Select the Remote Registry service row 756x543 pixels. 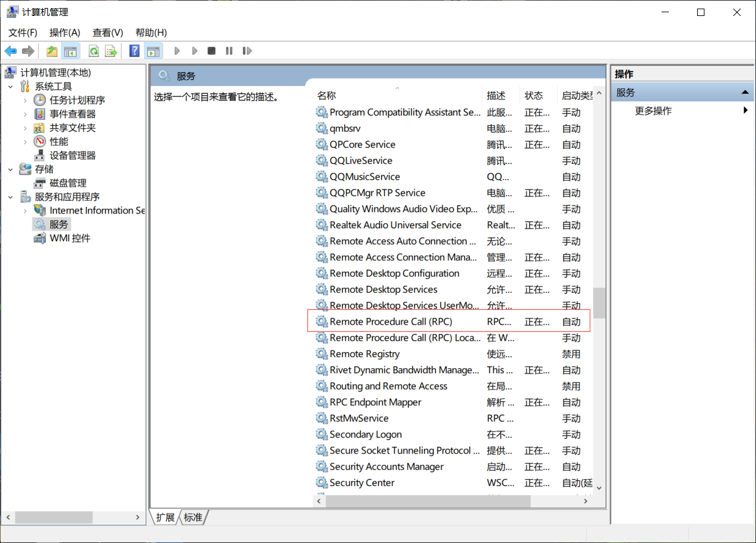(364, 354)
